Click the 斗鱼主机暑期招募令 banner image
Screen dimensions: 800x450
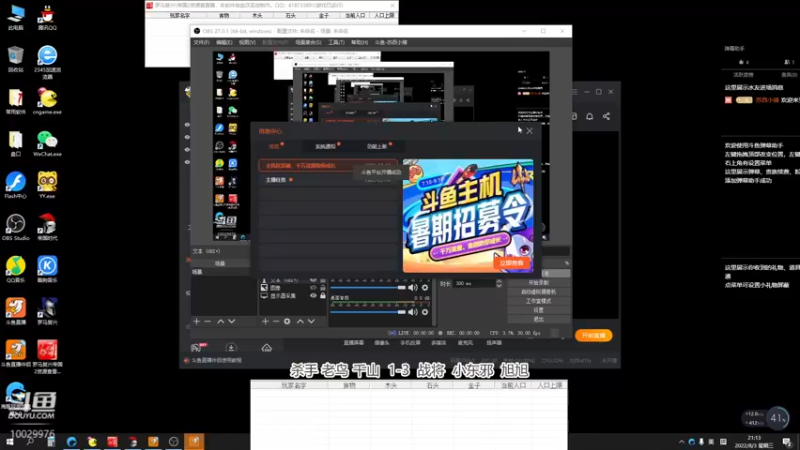[468, 216]
